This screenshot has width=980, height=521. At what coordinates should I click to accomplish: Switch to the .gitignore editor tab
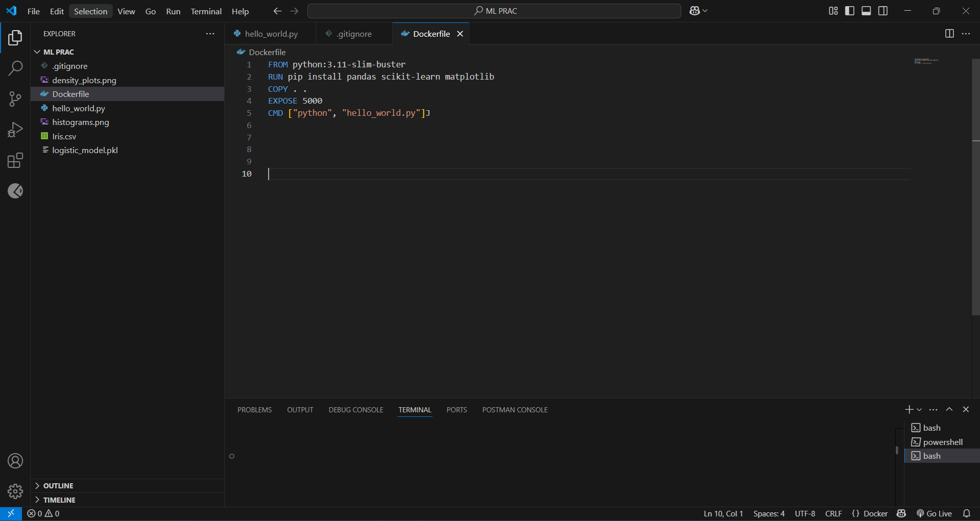coord(354,34)
